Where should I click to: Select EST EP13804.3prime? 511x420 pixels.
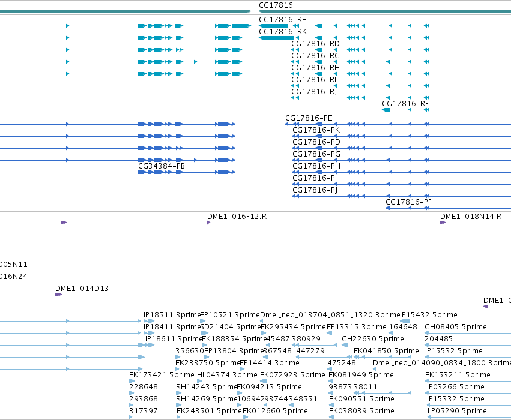click(x=234, y=351)
